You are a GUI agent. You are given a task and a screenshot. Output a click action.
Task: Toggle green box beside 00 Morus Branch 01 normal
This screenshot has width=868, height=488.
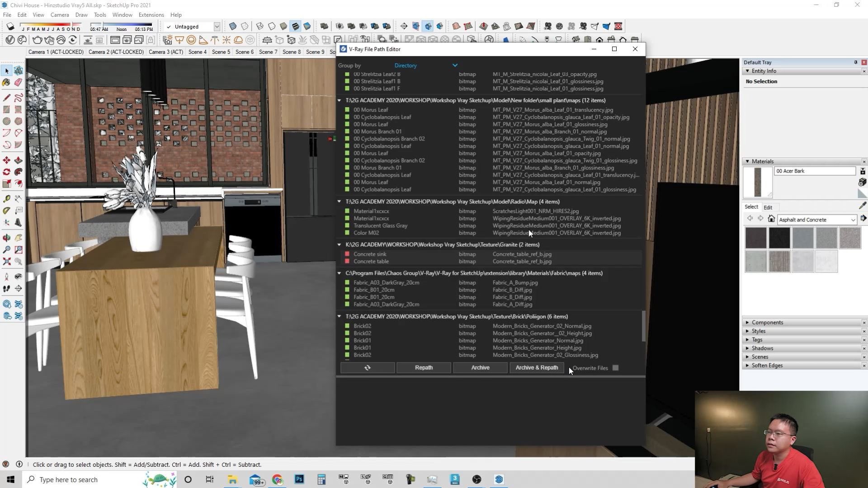(347, 131)
